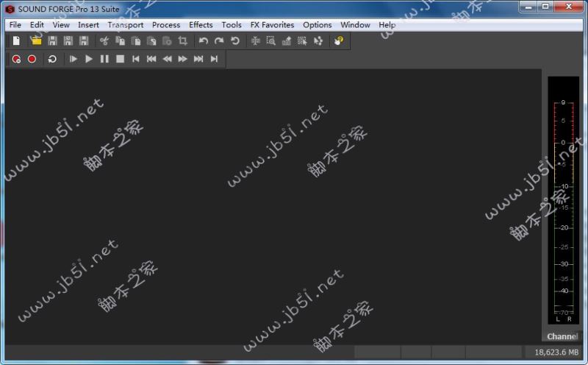The width and height of the screenshot is (588, 365).
Task: Select the Envelope tool icon
Action: pyautogui.click(x=318, y=40)
